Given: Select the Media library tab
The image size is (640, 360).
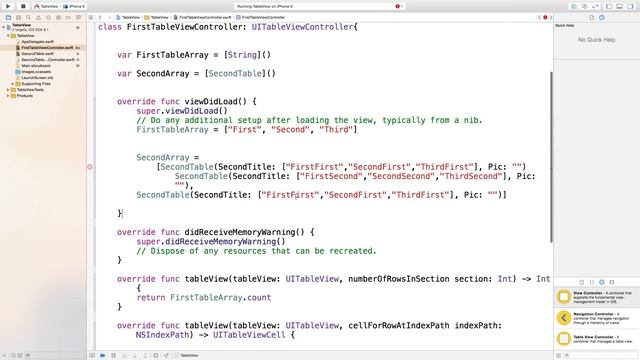Looking at the screenshot, I should pyautogui.click(x=611, y=282).
